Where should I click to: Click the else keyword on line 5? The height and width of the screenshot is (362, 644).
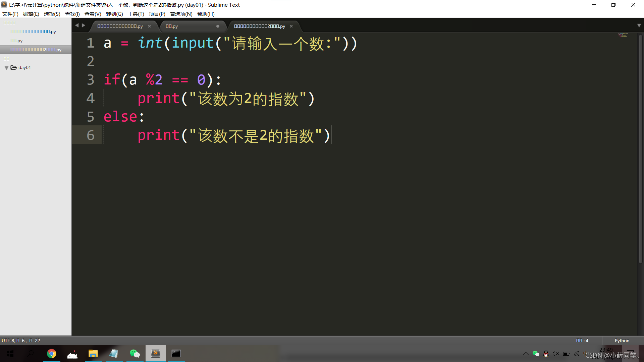120,117
